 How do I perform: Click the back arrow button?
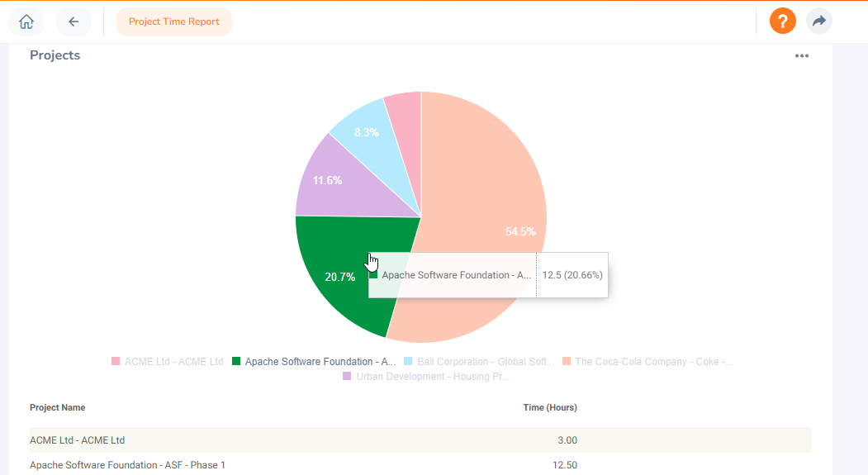pos(73,21)
